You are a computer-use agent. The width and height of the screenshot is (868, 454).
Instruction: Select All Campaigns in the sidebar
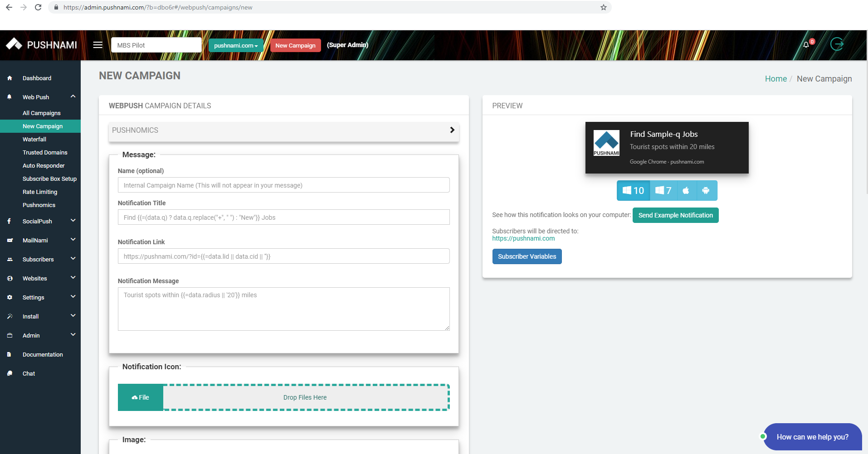[41, 113]
